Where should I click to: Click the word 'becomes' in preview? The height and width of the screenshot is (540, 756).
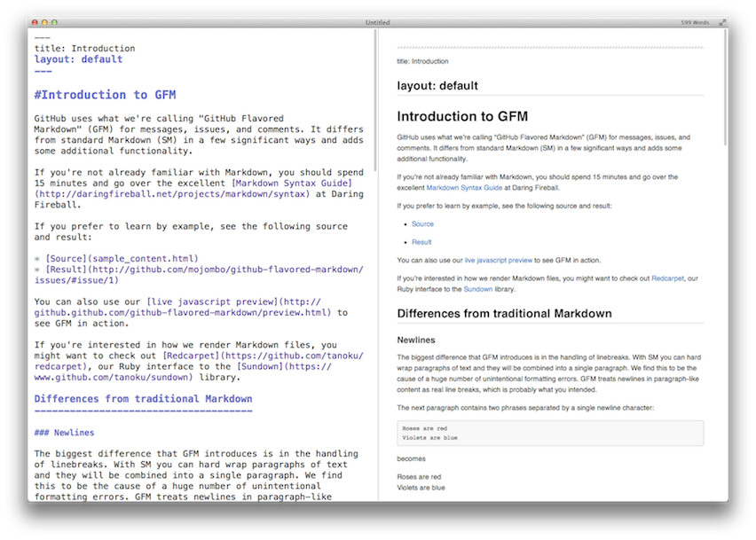coord(411,458)
